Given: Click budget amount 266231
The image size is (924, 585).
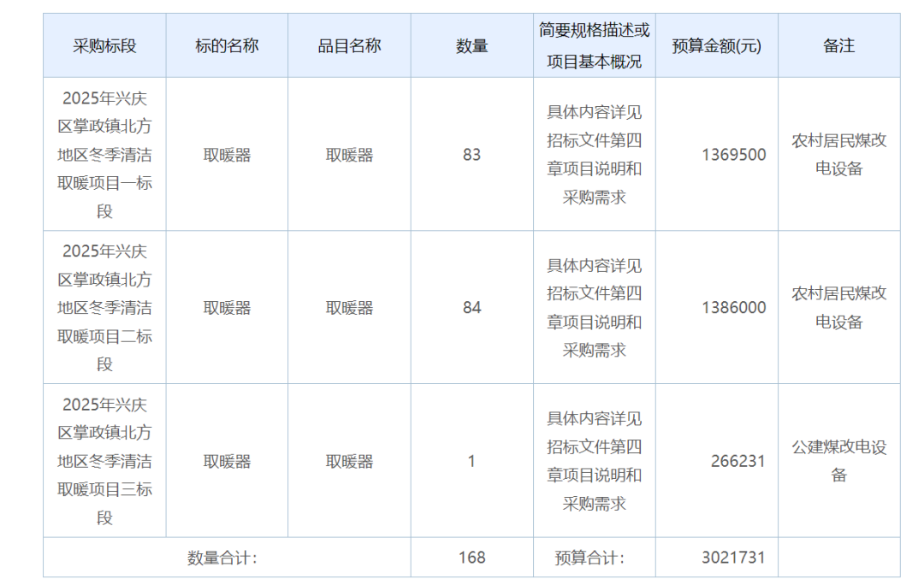Looking at the screenshot, I should point(737,461).
